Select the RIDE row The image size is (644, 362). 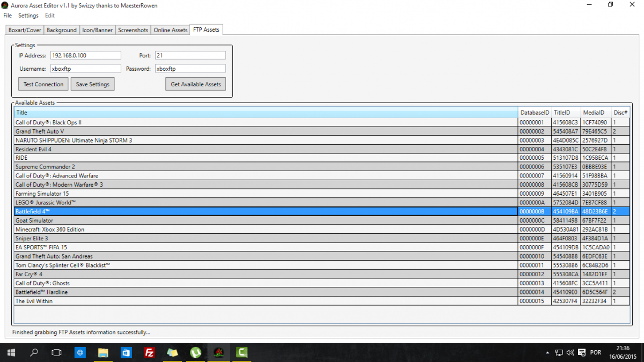pyautogui.click(x=322, y=158)
